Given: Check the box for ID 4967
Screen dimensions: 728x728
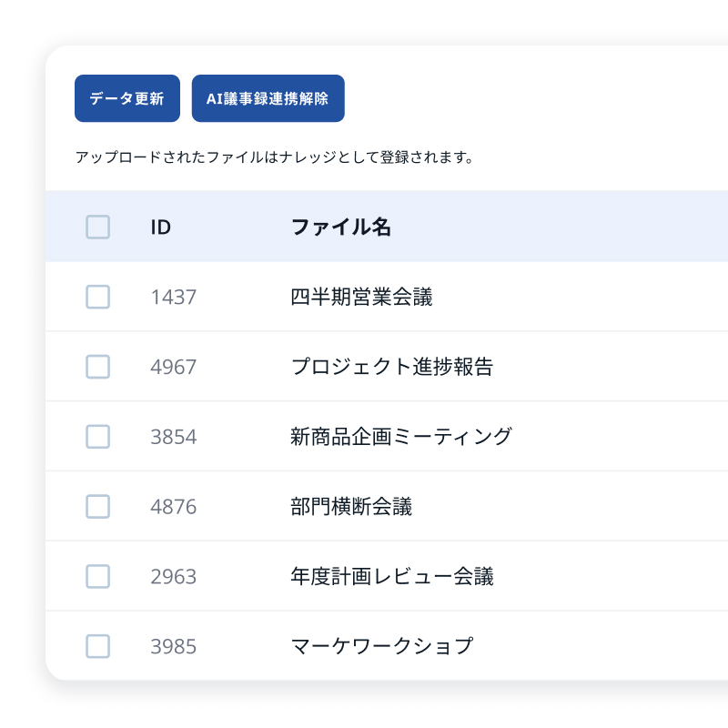Looking at the screenshot, I should tap(98, 367).
